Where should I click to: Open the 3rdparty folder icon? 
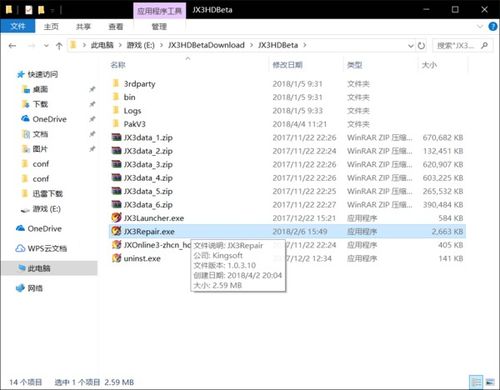116,83
